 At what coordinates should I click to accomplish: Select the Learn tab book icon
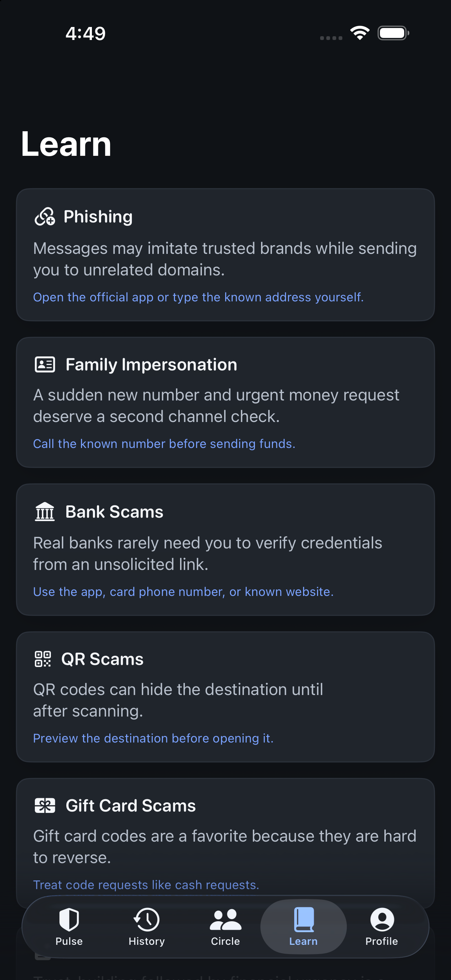(x=304, y=920)
